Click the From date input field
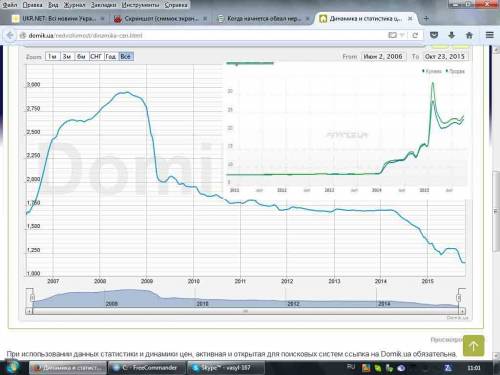 point(383,57)
